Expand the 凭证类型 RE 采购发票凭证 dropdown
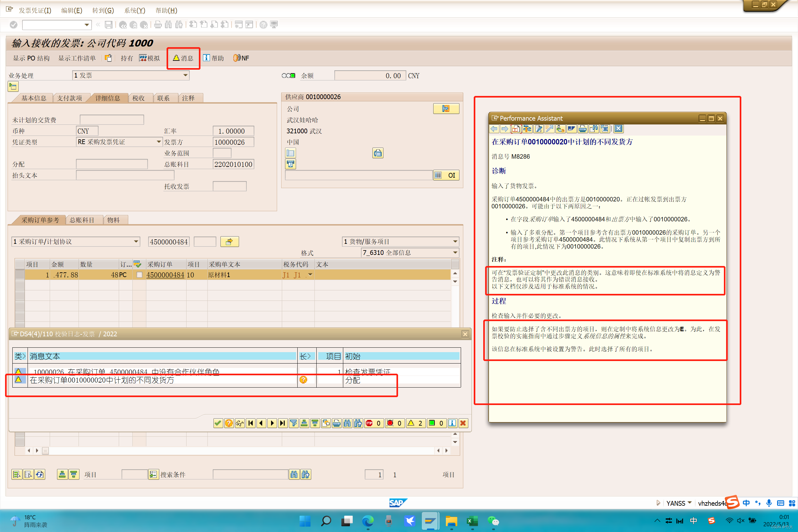Screen dimensions: 798x532 (x=158, y=142)
